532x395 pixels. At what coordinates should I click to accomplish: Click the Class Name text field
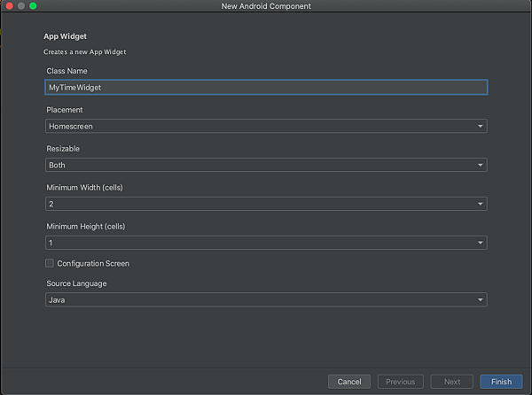(266, 88)
